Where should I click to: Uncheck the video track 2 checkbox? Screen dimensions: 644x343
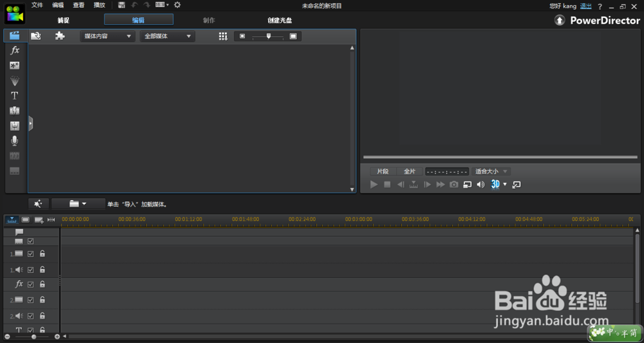click(30, 300)
